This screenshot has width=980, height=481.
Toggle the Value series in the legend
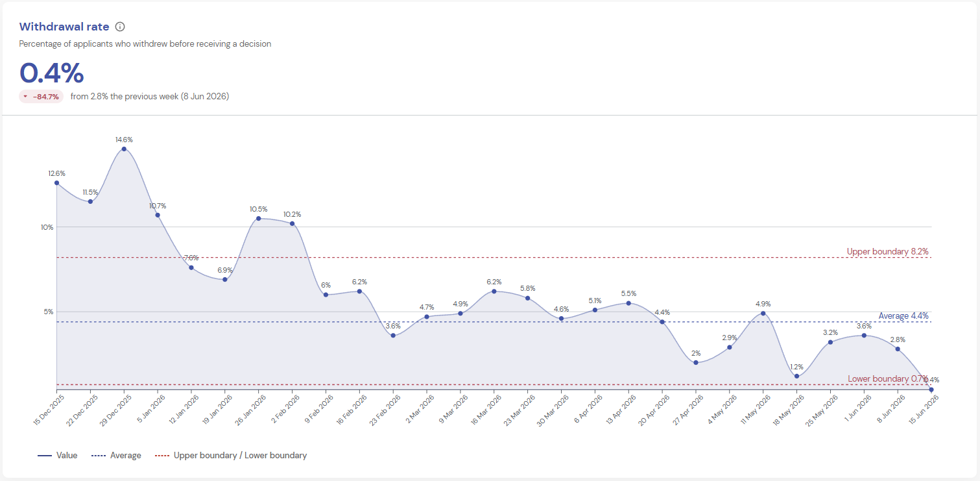pyautogui.click(x=57, y=456)
